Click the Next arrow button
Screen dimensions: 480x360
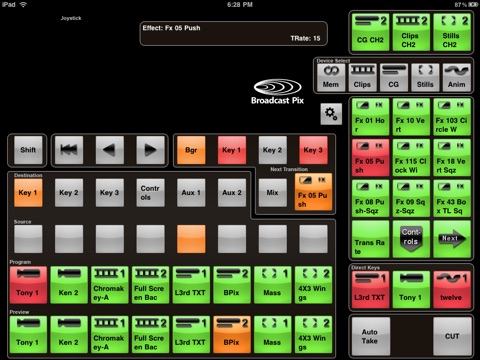tap(452, 239)
